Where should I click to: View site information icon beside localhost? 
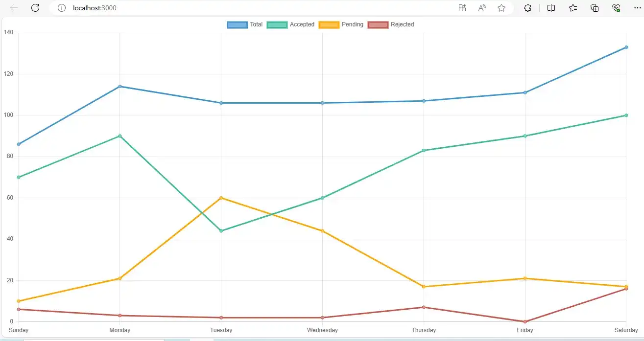(x=62, y=8)
